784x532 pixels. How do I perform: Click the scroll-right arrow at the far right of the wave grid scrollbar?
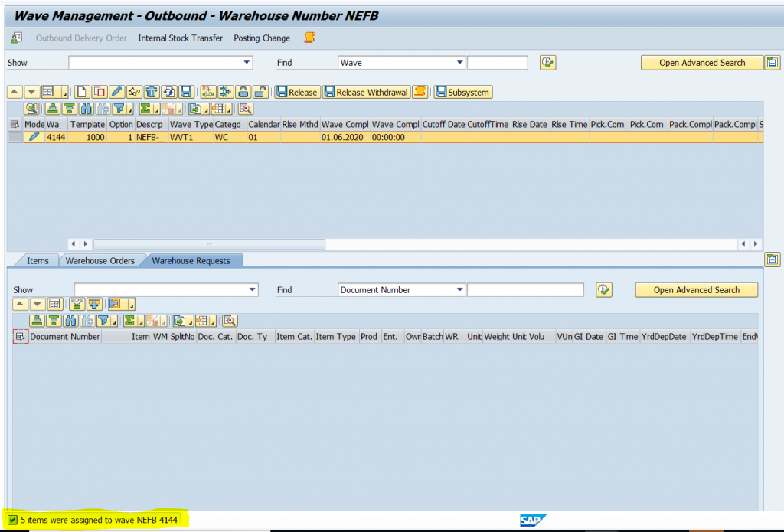[x=756, y=244]
